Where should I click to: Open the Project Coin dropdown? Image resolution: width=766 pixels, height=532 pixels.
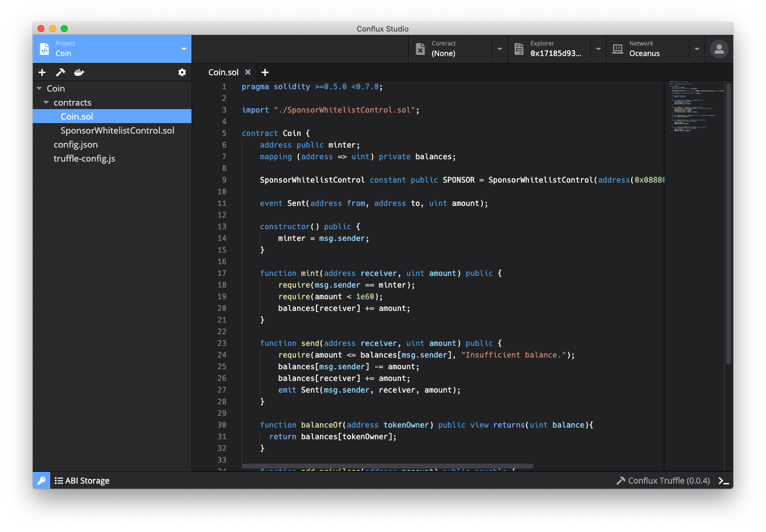[x=112, y=49]
